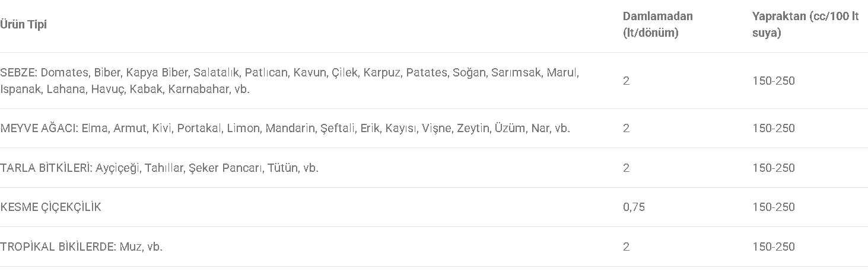Select the MEYVE AĞACI row text
This screenshot has height=272, width=868.
click(x=285, y=129)
